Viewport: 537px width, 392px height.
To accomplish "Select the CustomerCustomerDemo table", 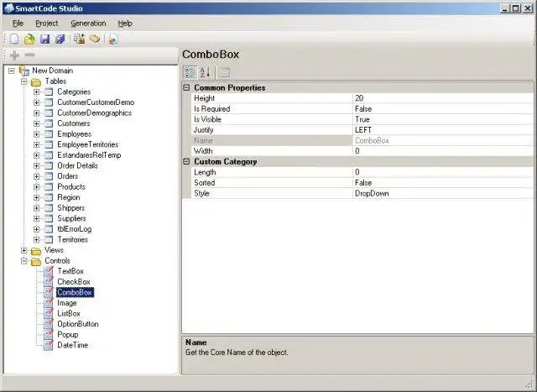I will [96, 102].
